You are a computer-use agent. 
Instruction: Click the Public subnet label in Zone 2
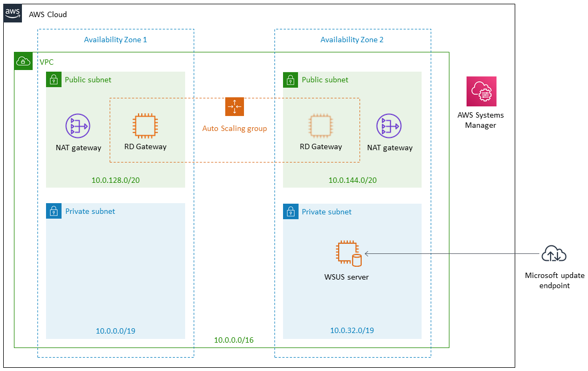tap(325, 80)
